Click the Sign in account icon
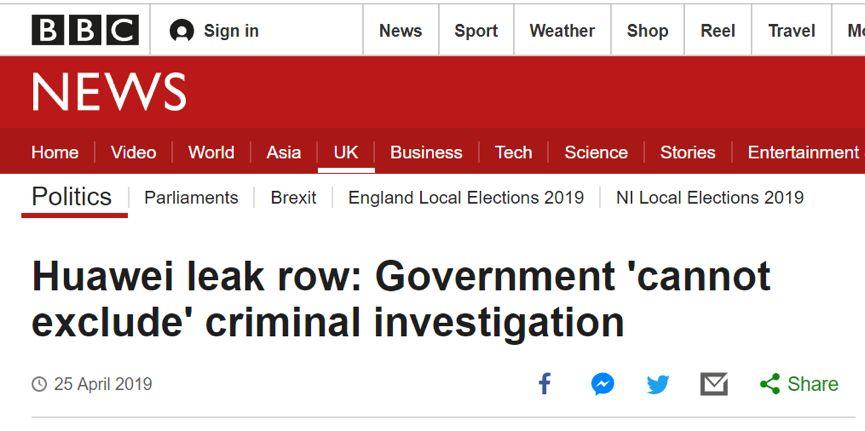 181,31
